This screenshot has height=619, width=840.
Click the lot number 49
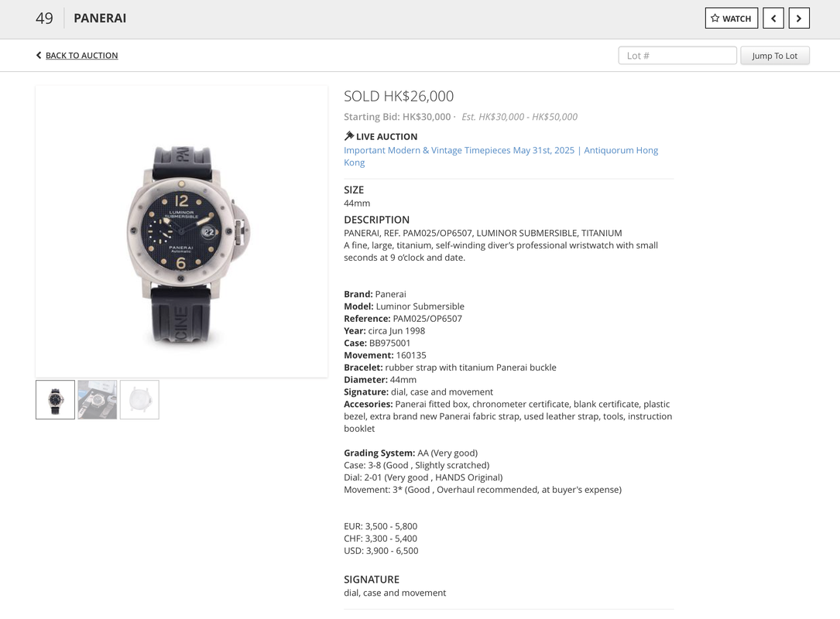[44, 19]
